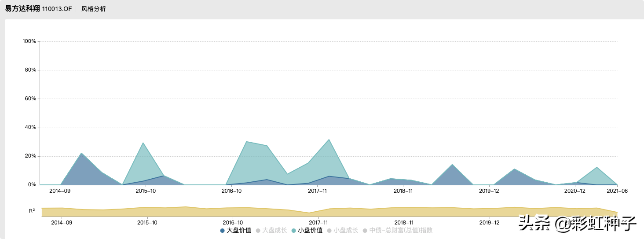The height and width of the screenshot is (239, 644).
Task: Click the 60% y-axis label
Action: [30, 99]
